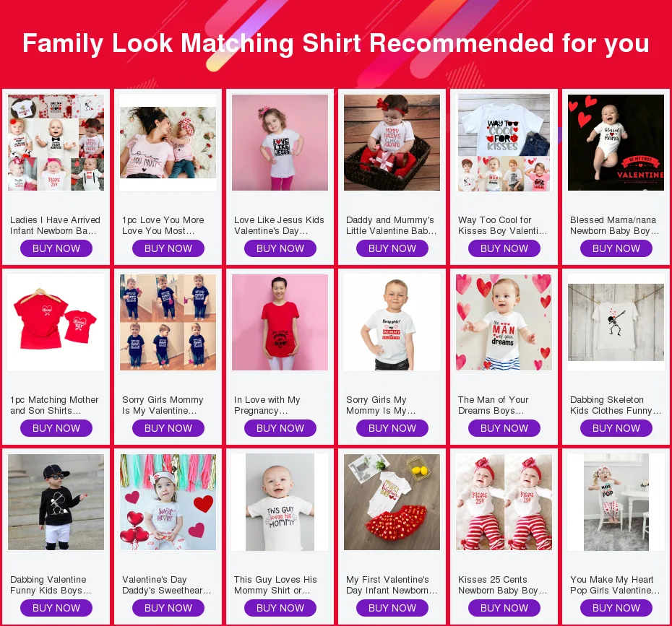Click the Way Too Cool for Kisses product image
The width and height of the screenshot is (672, 626).
click(x=504, y=142)
